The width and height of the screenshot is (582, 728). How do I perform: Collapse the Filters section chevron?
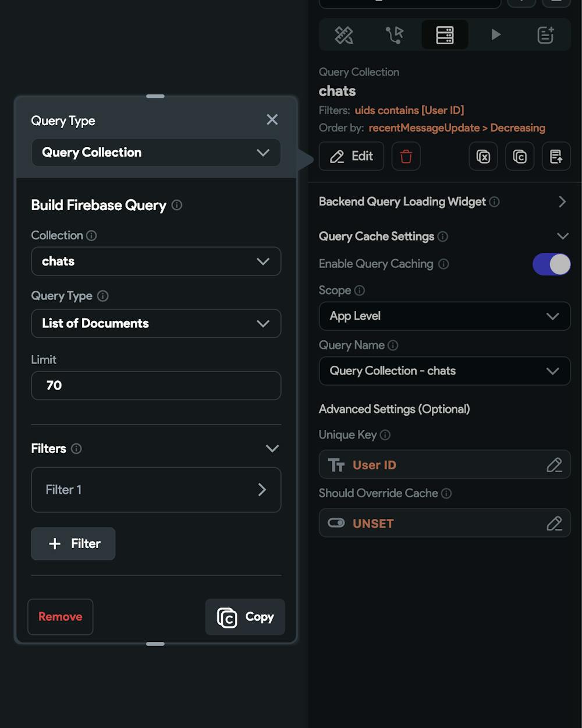(272, 448)
